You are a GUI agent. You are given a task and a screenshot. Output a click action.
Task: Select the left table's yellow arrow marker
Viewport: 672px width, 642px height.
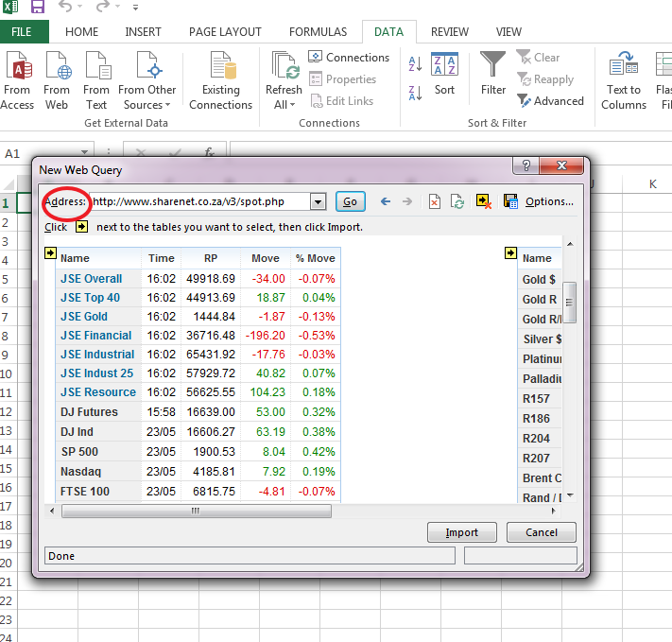[x=50, y=253]
